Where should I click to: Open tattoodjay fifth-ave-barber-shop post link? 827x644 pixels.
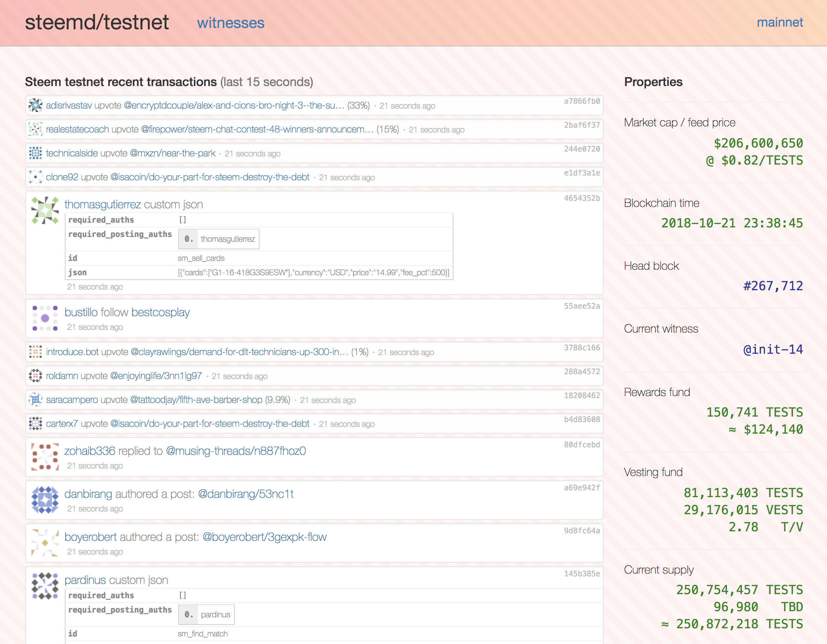coord(196,400)
